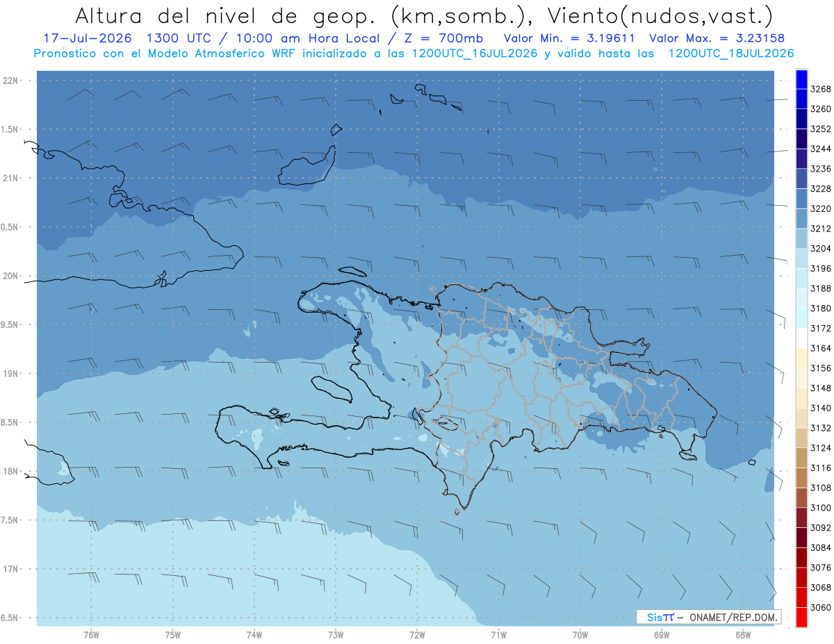This screenshot has height=644, width=834.
Task: Click the colorbar value "3228"
Action: coord(821,189)
